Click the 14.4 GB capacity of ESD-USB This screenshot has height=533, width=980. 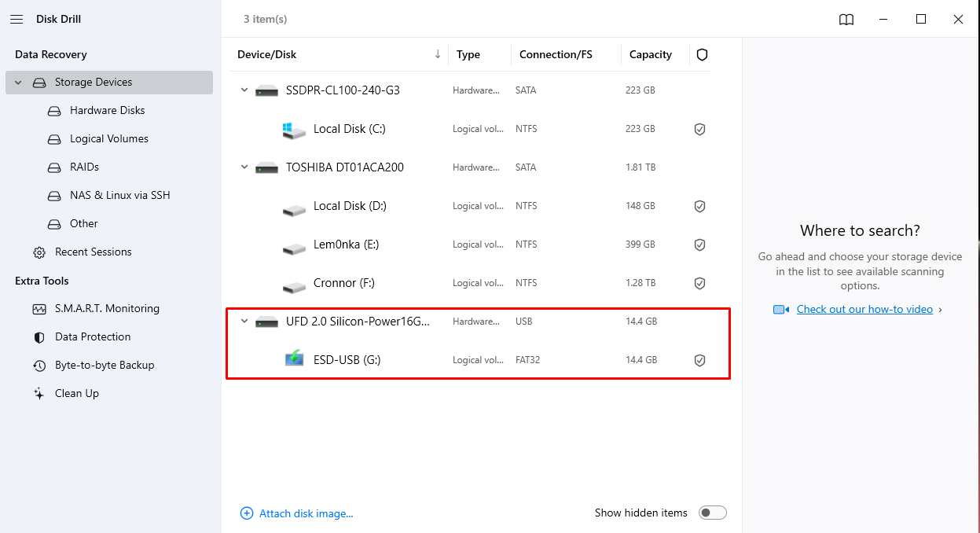tap(641, 360)
